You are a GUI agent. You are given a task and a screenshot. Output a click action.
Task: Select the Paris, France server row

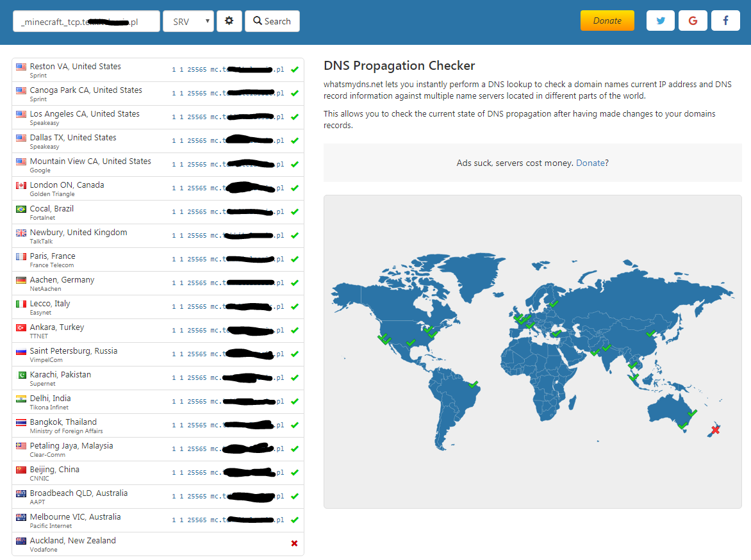coord(158,259)
